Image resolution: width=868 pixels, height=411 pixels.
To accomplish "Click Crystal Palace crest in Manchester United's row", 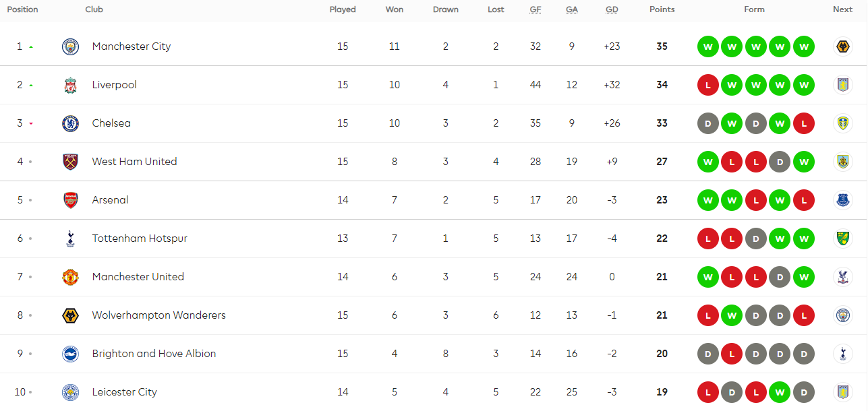I will (842, 277).
